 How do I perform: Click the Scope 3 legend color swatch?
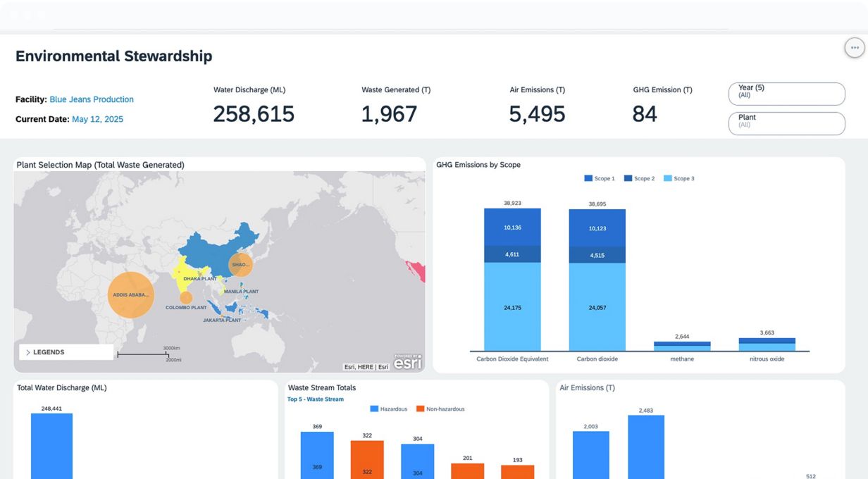pyautogui.click(x=668, y=179)
